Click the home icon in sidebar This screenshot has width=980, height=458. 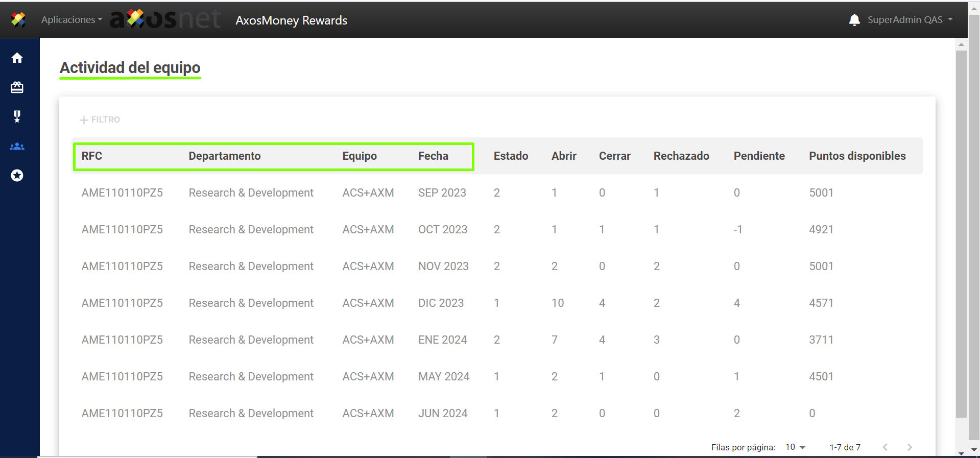tap(17, 58)
